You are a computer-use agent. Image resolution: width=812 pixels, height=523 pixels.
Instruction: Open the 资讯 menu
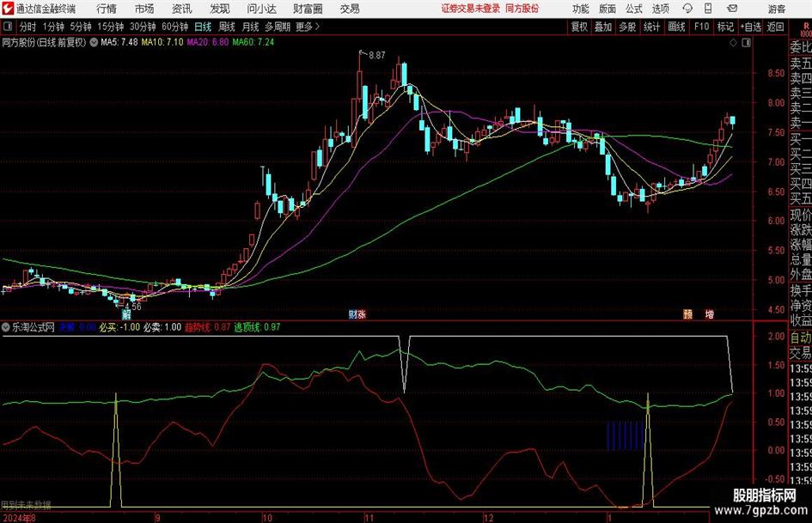click(x=182, y=9)
